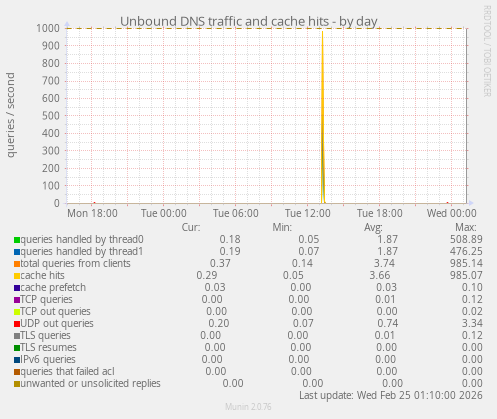The image size is (497, 419).
Task: Select the 'IPv6 queries' legend label
Action: (48, 359)
